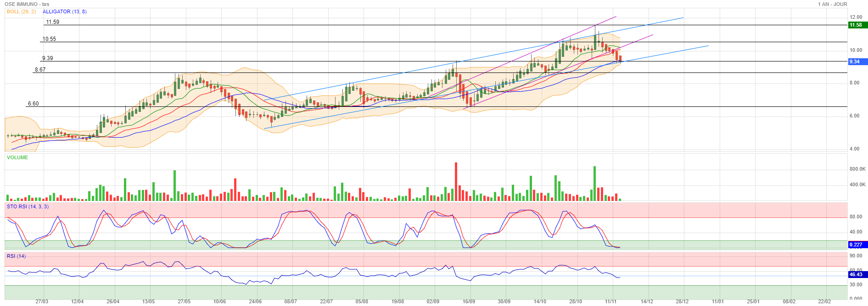Click the blue 9.34 current price tag
This screenshot has height=306, width=868.
tap(856, 61)
